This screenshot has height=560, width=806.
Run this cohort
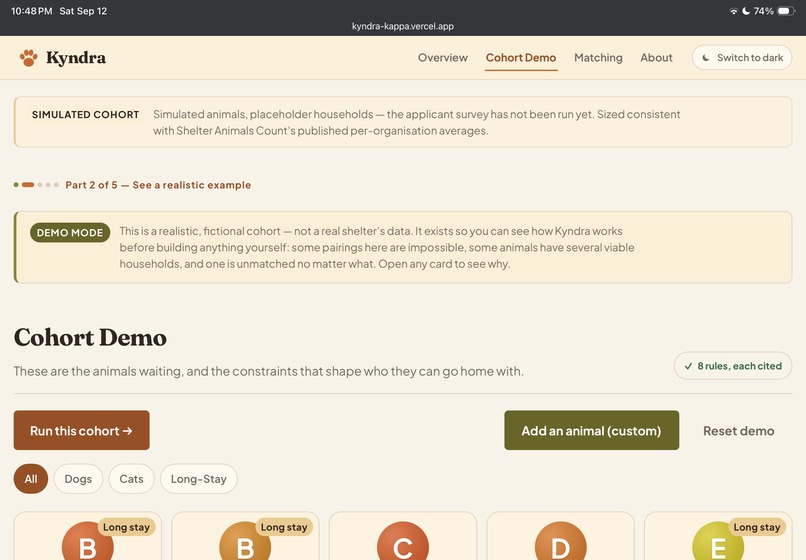[82, 430]
